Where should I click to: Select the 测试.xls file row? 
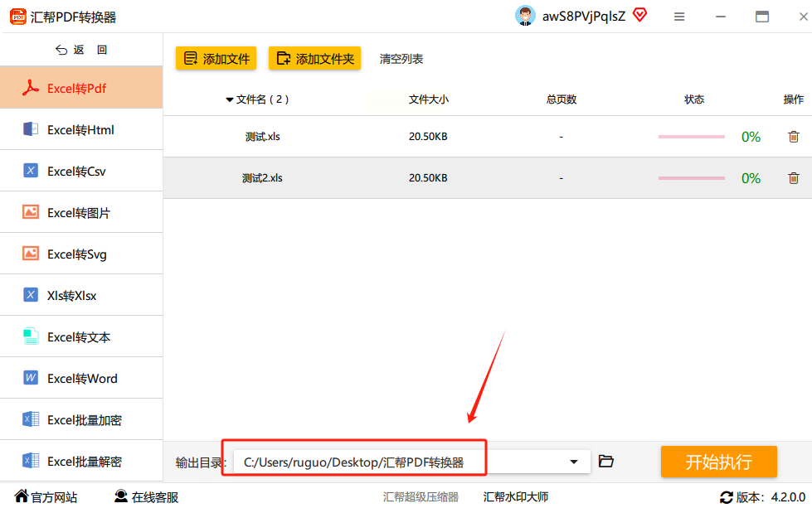488,137
